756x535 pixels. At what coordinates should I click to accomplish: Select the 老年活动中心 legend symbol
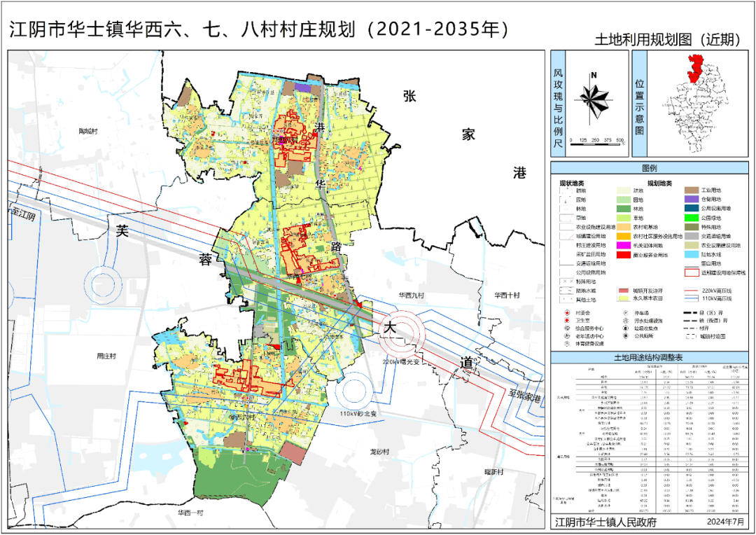tap(566, 336)
